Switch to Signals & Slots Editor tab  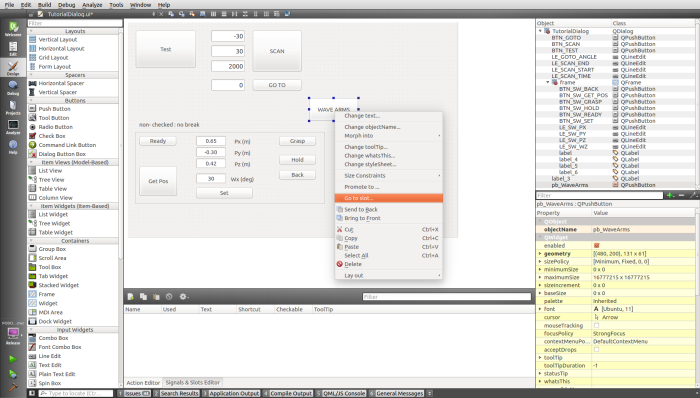192,382
